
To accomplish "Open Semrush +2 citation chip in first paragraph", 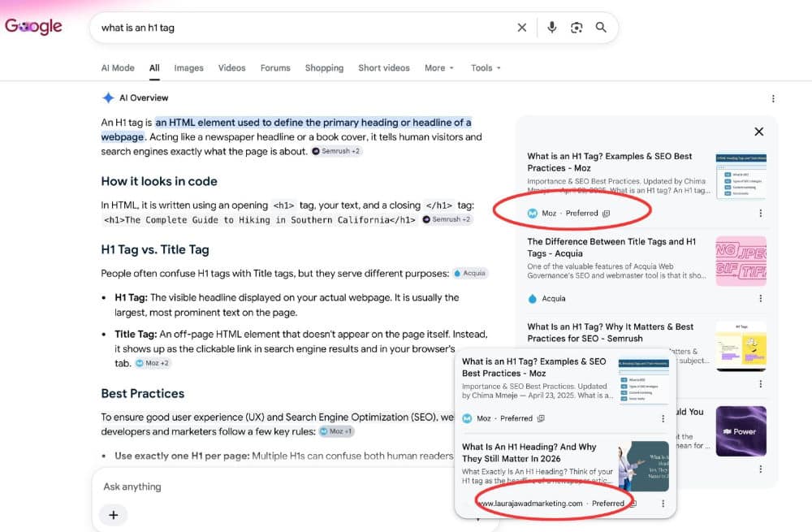I will click(336, 151).
